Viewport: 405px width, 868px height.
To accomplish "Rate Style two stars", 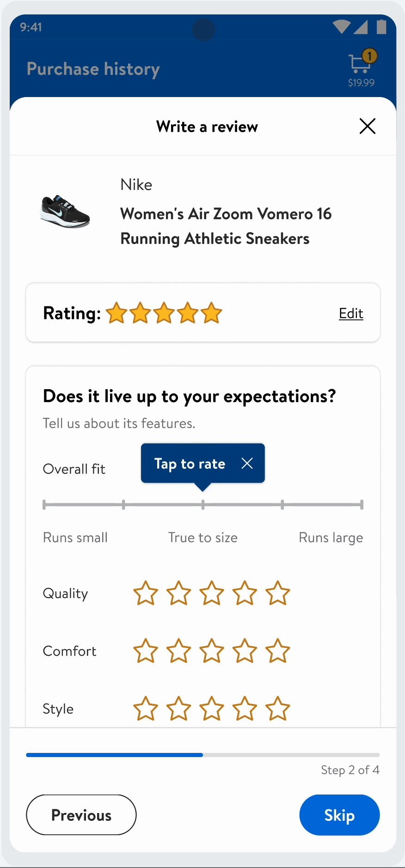I will 178,709.
